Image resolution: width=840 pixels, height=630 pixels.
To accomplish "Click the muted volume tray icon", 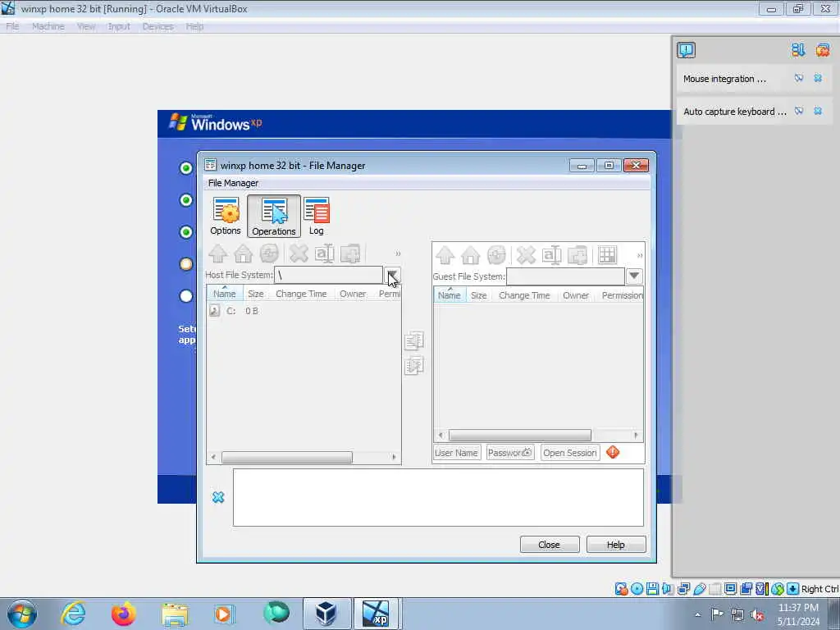I will tap(757, 614).
